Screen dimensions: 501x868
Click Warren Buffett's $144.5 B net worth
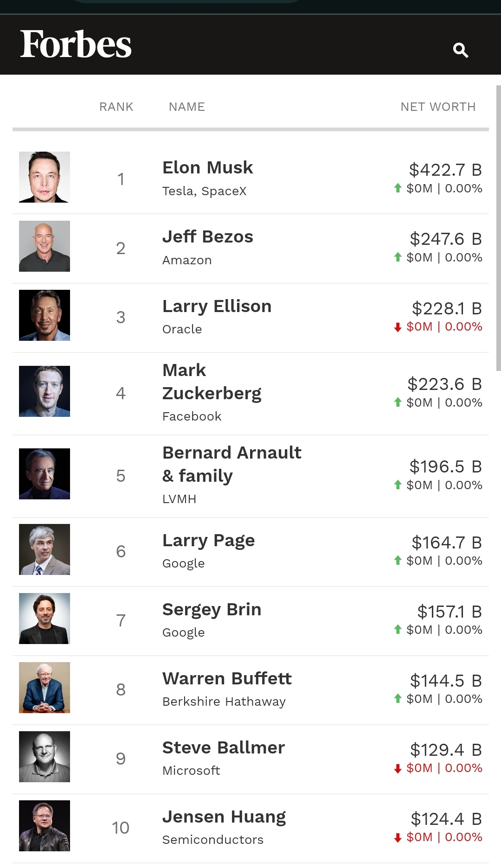(446, 681)
